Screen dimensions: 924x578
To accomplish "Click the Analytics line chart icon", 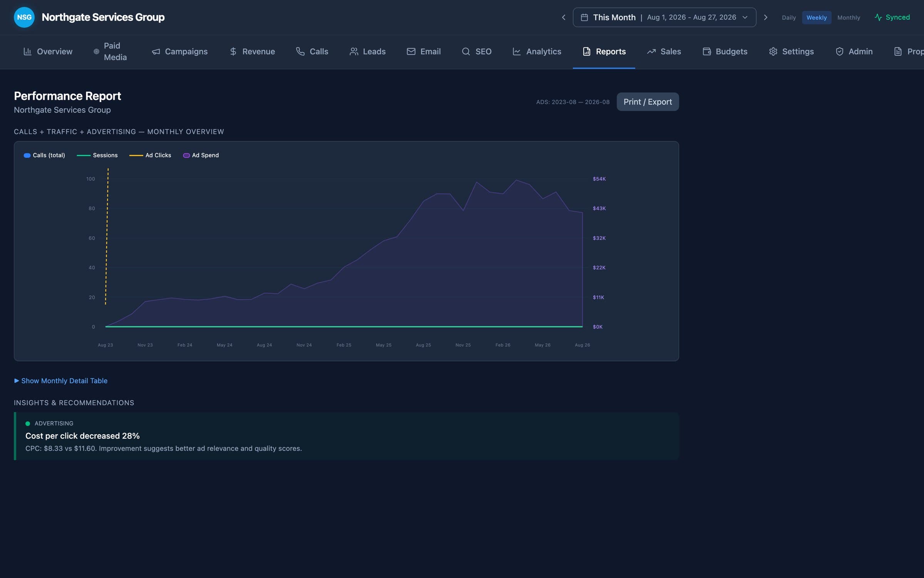I will tap(517, 51).
